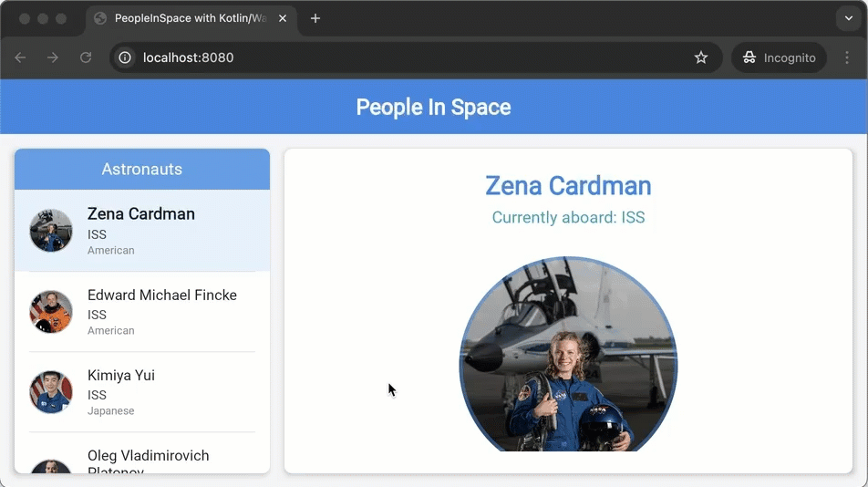Screen dimensions: 868x487
Task: Click the browser back arrow
Action: 20,57
